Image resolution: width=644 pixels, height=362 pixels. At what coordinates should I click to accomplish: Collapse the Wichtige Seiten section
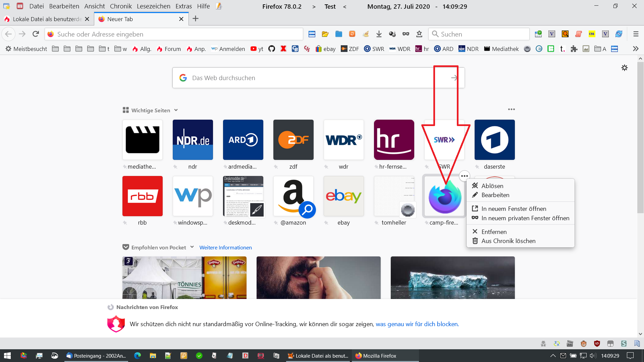pyautogui.click(x=176, y=110)
